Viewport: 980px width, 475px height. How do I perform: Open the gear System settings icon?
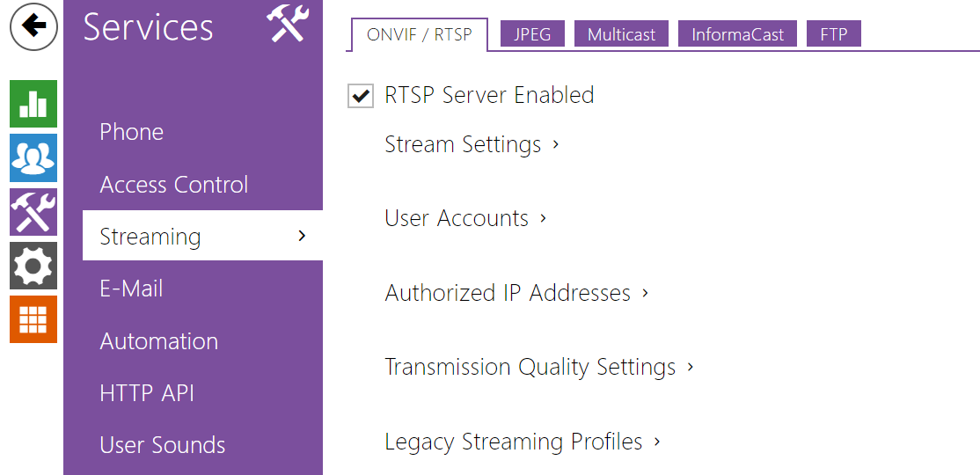33,266
